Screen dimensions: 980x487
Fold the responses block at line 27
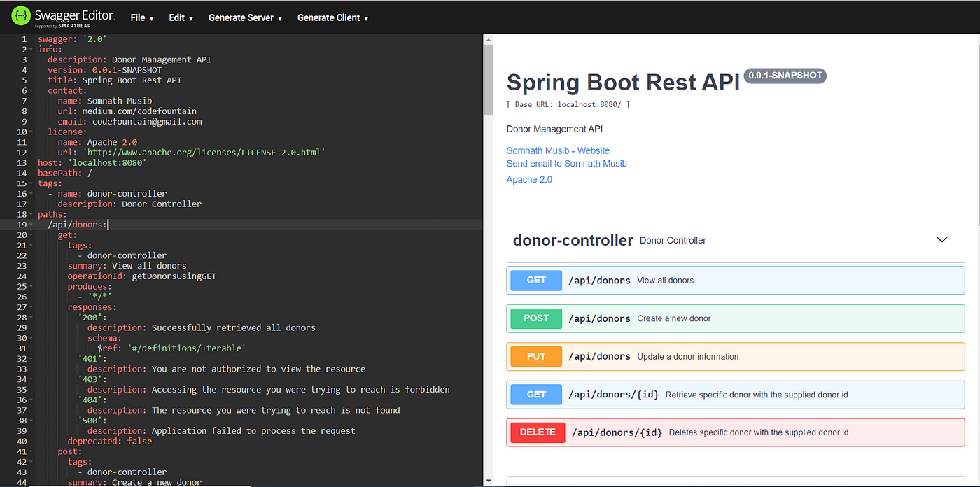coord(31,307)
